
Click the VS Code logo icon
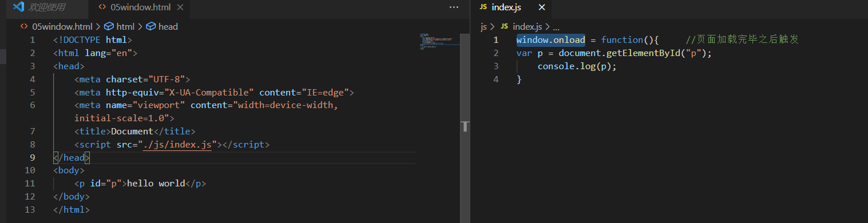(x=18, y=7)
